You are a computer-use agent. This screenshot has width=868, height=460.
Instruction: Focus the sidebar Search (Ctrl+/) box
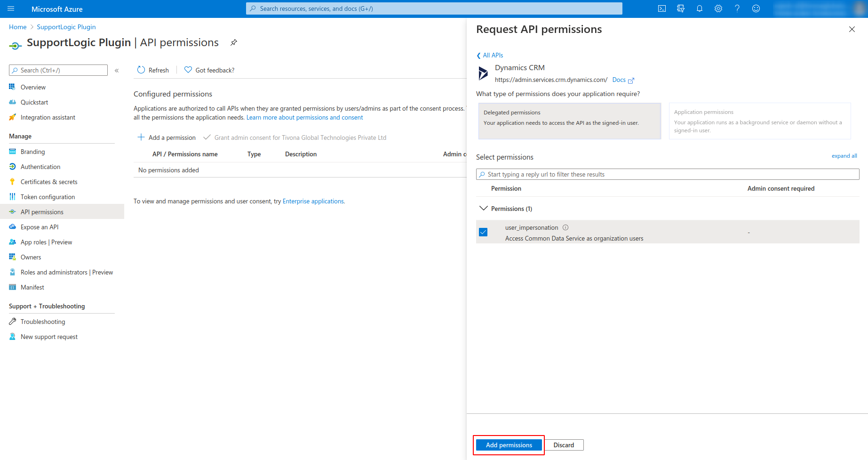tap(58, 70)
